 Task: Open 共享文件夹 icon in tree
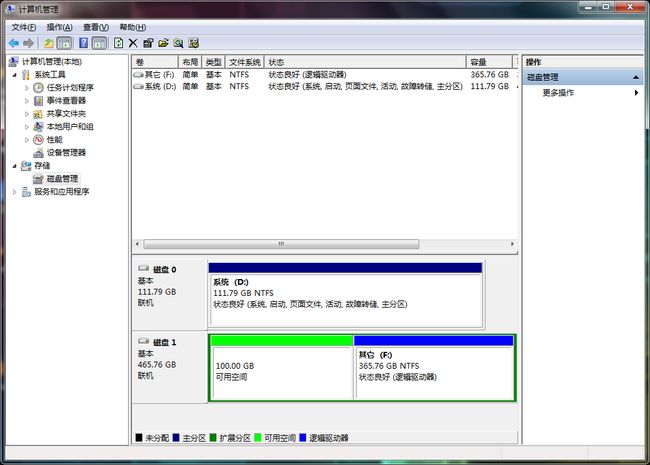tap(38, 114)
